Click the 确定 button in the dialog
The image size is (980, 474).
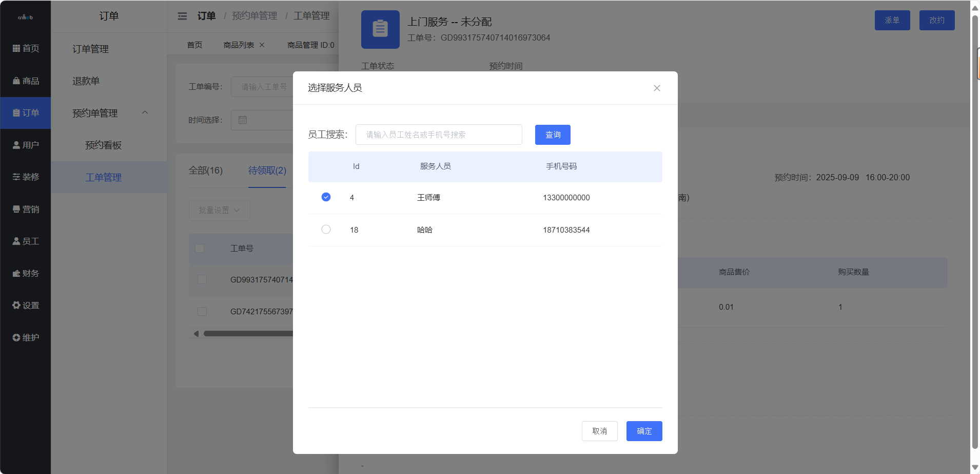(x=643, y=431)
